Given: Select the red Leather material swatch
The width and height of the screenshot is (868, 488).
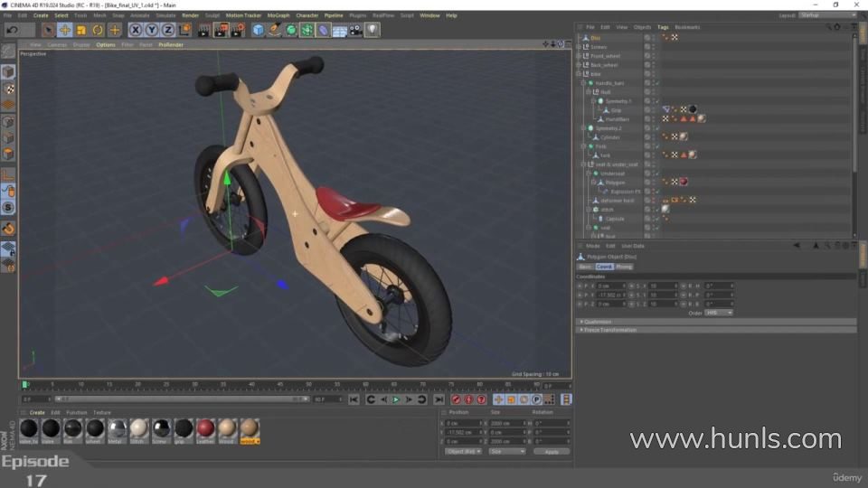Looking at the screenshot, I should coord(205,427).
